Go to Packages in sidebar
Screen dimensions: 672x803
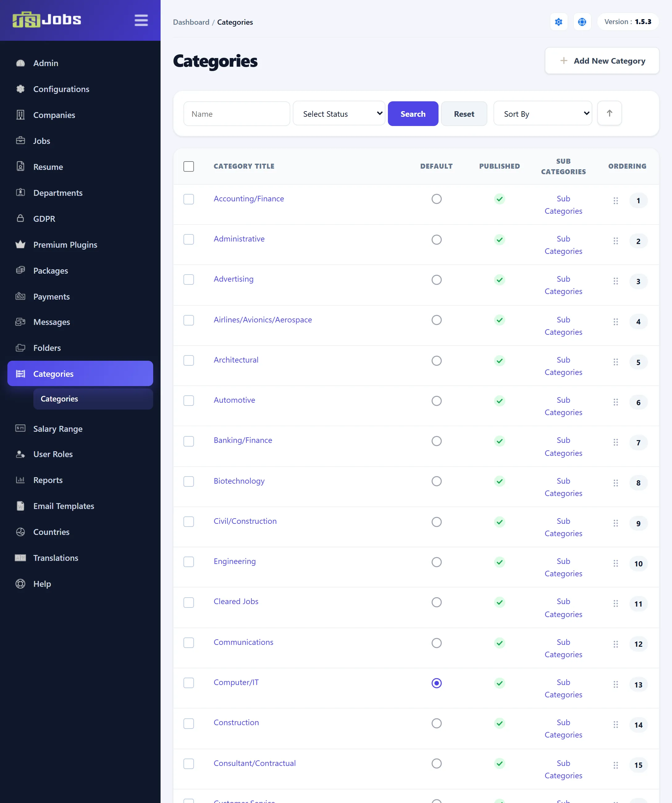click(x=80, y=271)
